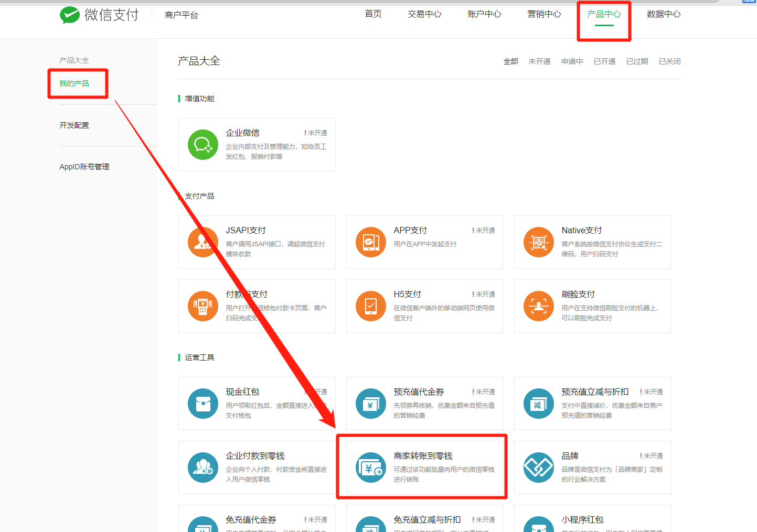This screenshot has height=532, width=757.
Task: Click the 现金红包 envelope icon
Action: pos(203,404)
